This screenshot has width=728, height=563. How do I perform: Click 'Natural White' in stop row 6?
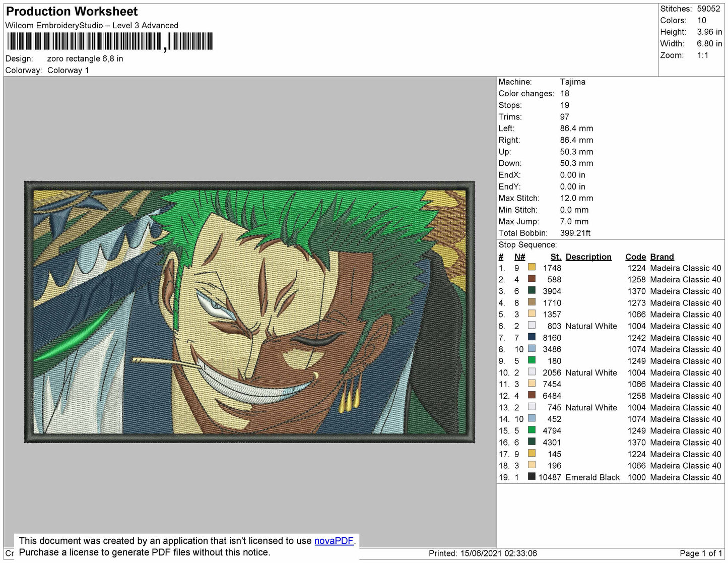(x=591, y=326)
